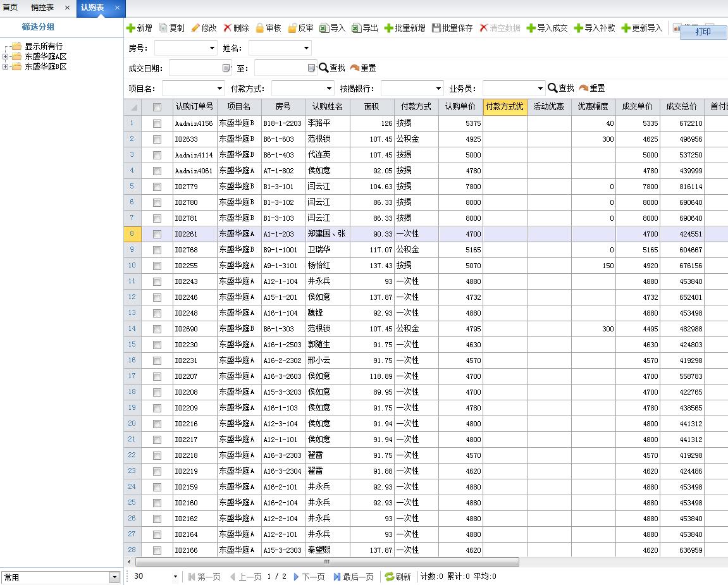Click the 批量新增 batch add icon
Viewport: 728px width, 585px height.
point(388,28)
